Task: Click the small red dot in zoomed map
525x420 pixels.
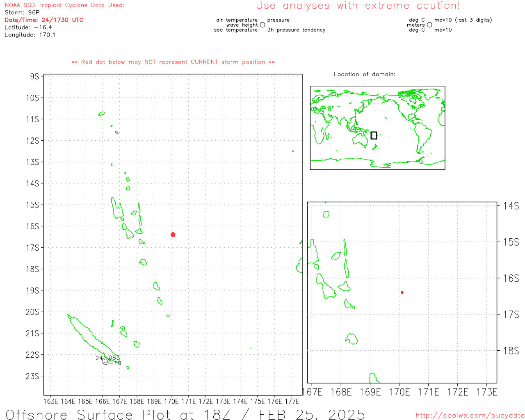Action: point(402,292)
